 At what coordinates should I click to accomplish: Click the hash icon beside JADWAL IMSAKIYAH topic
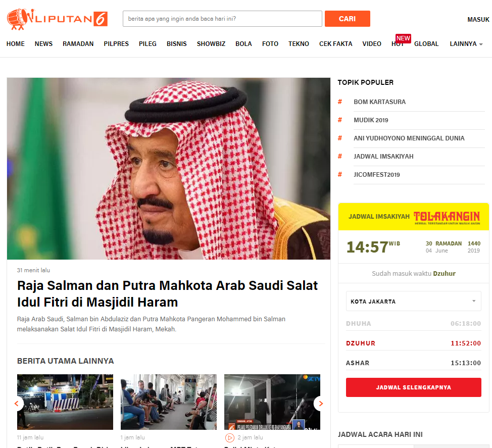click(340, 156)
